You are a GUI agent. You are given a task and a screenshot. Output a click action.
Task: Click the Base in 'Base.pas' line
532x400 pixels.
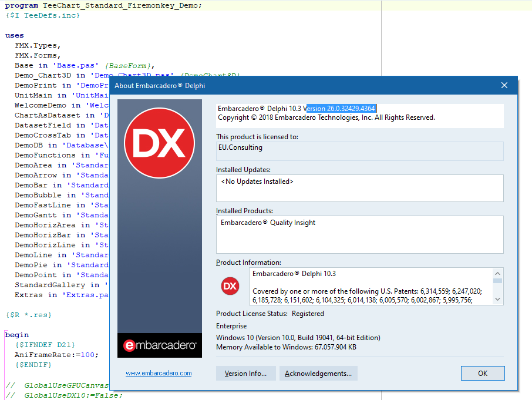coord(85,65)
